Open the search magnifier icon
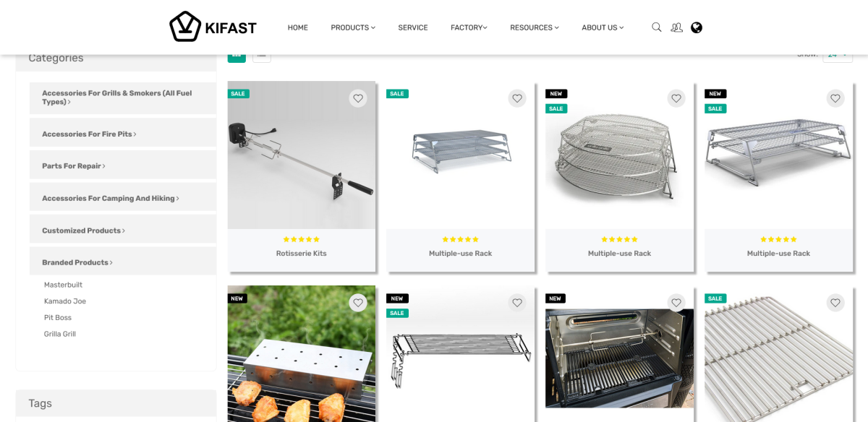This screenshot has width=868, height=422. pyautogui.click(x=657, y=27)
